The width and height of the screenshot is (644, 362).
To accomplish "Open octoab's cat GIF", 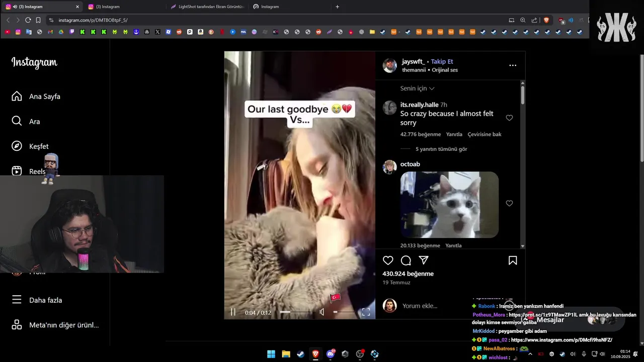I will (449, 205).
